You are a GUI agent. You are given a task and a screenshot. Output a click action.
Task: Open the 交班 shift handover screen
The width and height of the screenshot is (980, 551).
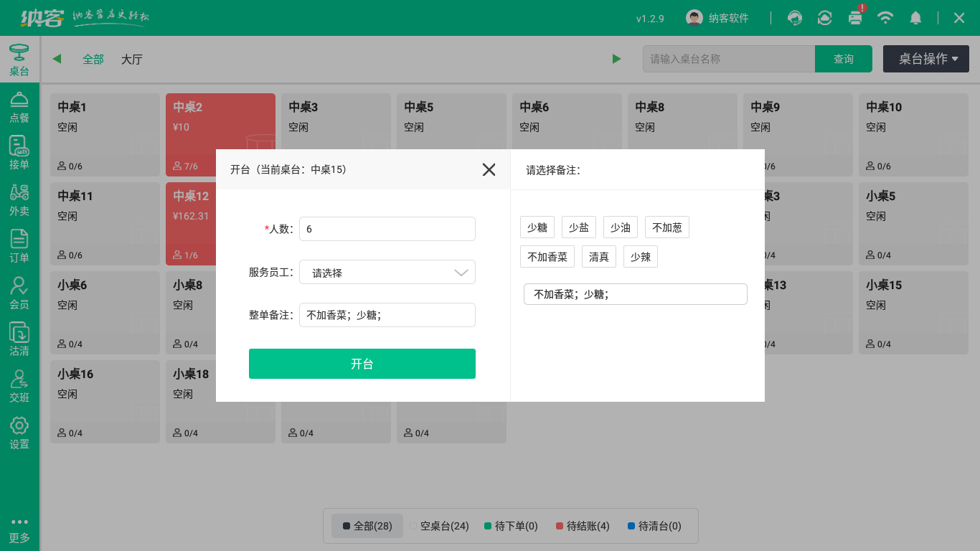[19, 385]
